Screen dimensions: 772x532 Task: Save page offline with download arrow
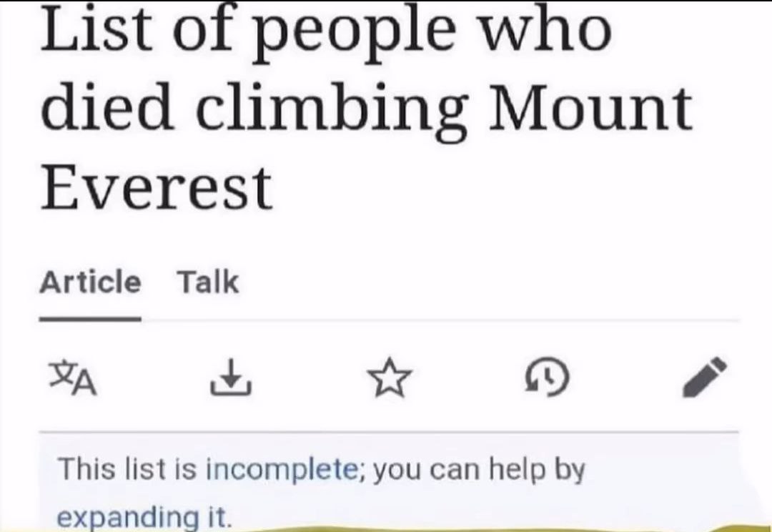231,378
